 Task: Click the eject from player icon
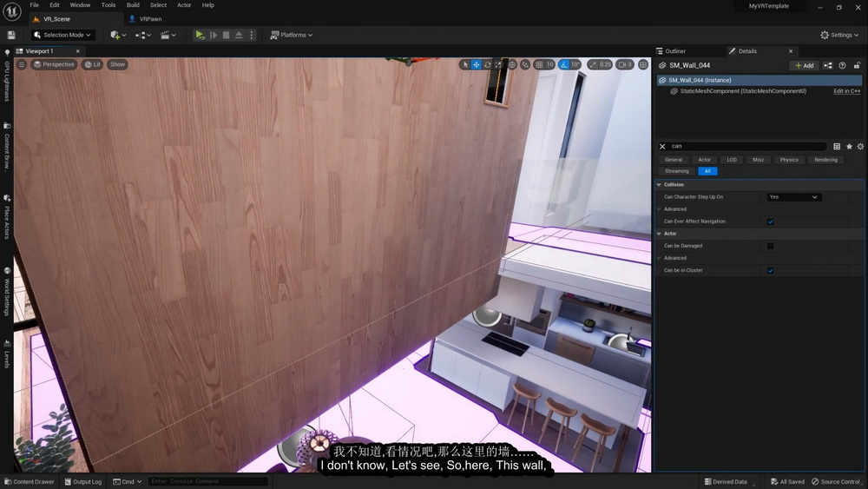coord(239,35)
